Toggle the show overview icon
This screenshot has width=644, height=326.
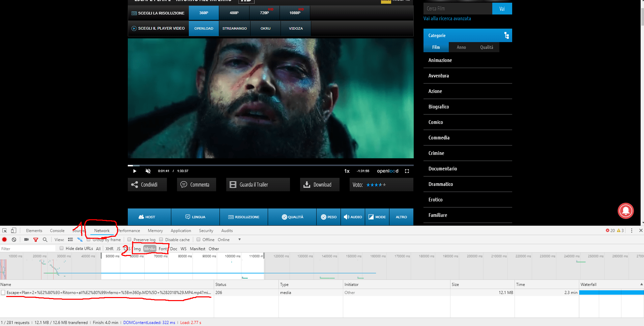click(x=80, y=240)
